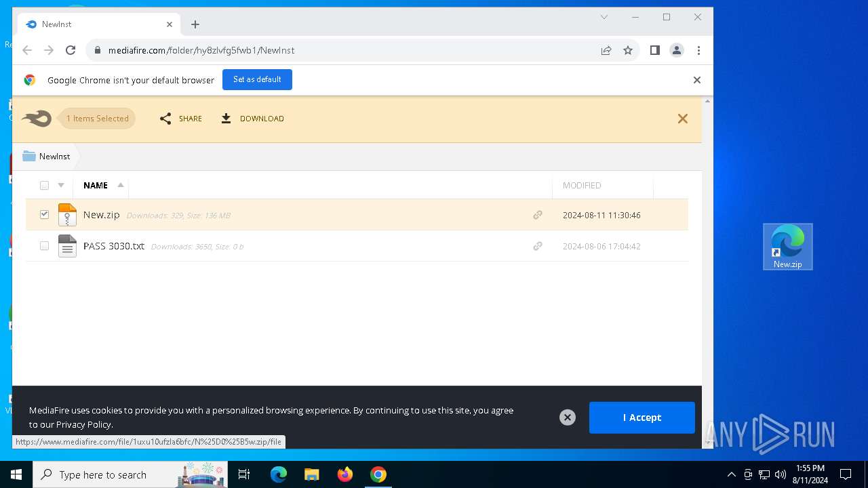Select the NewInst browser tab
868x488 pixels.
(99, 24)
